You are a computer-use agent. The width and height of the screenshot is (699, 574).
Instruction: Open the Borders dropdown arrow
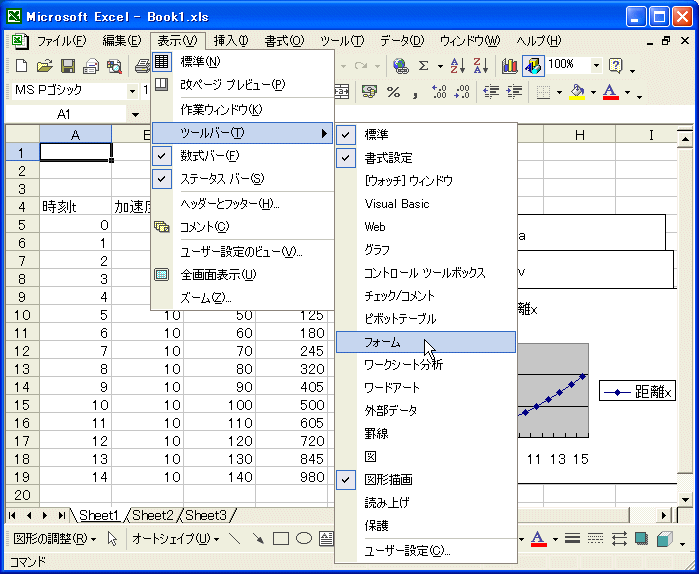(559, 92)
